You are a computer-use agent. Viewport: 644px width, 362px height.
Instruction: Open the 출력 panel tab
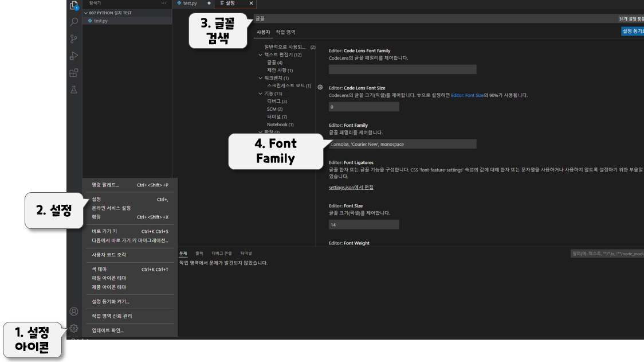tap(199, 254)
